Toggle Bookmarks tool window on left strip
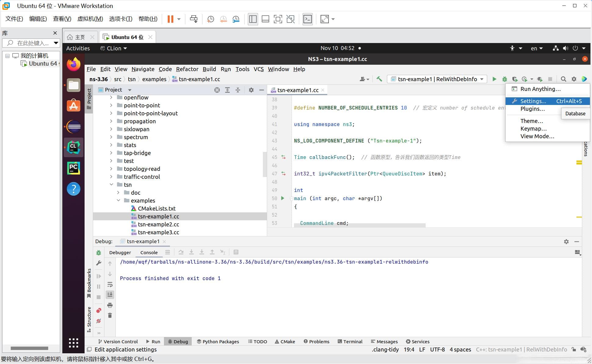Screen dimensions: 592x364 coord(89,283)
